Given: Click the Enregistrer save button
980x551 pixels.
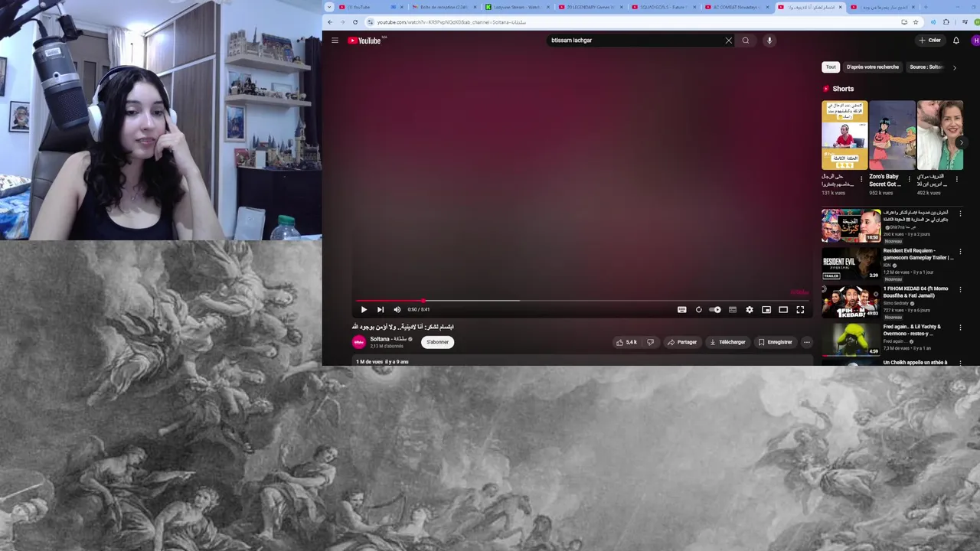Looking at the screenshot, I should pyautogui.click(x=776, y=342).
